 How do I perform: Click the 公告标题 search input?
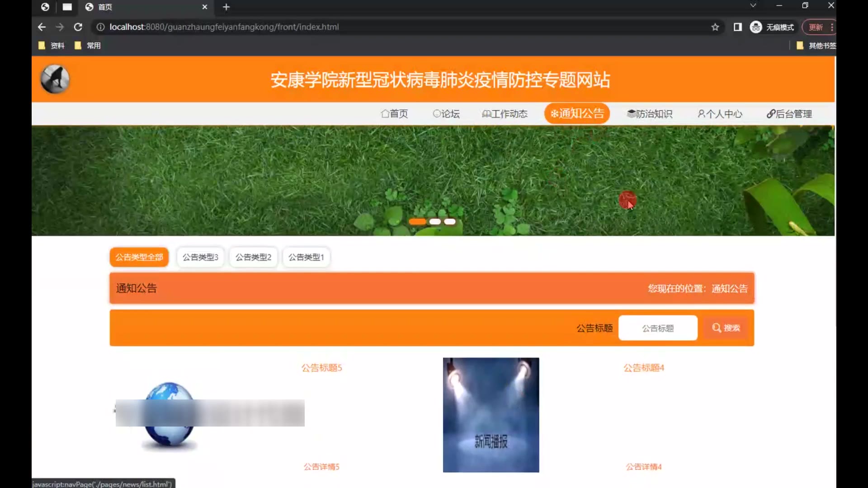pyautogui.click(x=657, y=328)
